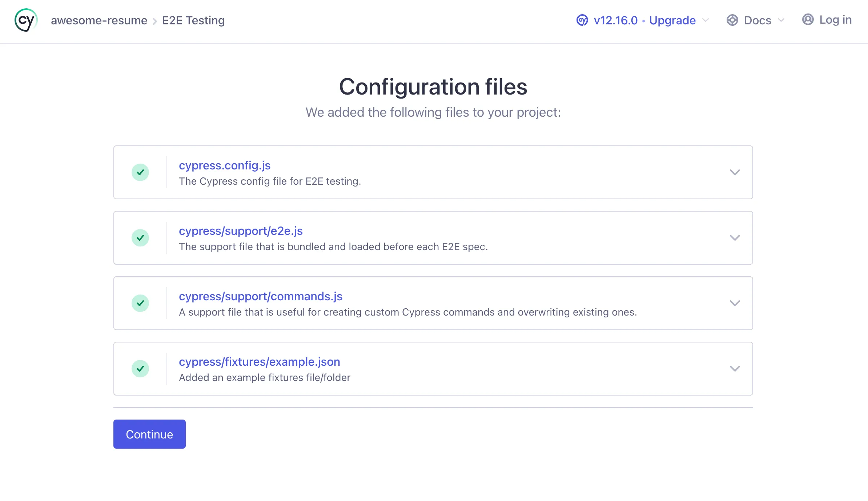Click the cypress/fixtures/example.json file name
Image resolution: width=868 pixels, height=501 pixels.
coord(260,362)
